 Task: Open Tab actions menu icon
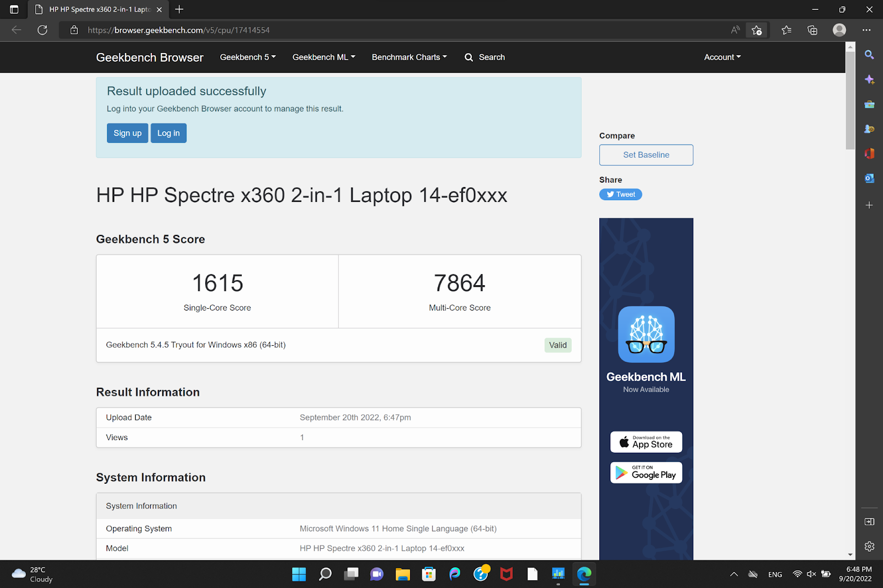[14, 9]
